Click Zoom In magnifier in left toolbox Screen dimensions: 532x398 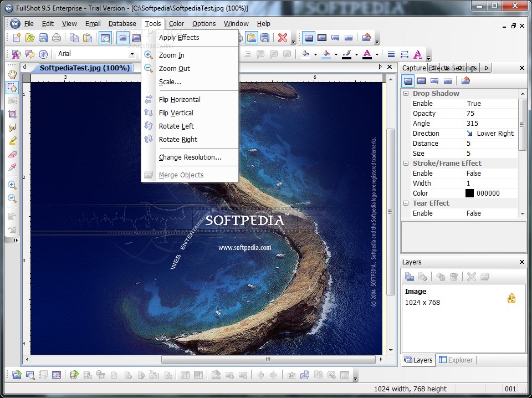coord(12,185)
